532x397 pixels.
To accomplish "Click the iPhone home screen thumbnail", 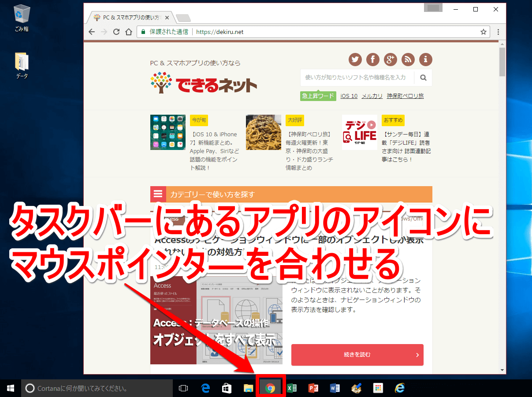I will pos(167,132).
